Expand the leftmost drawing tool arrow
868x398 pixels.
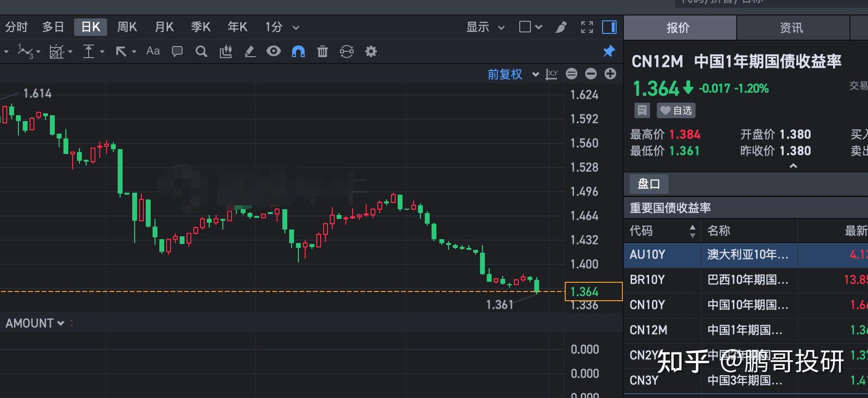[x=6, y=51]
